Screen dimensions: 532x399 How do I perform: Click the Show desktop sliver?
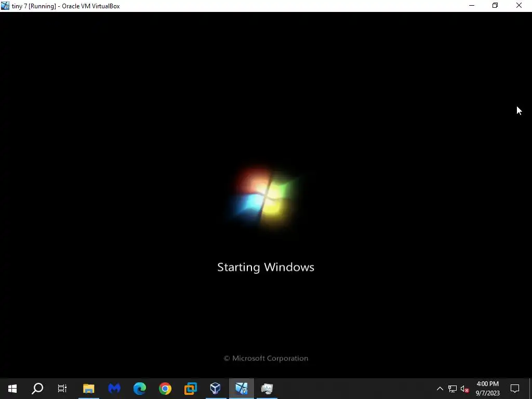[530, 389]
